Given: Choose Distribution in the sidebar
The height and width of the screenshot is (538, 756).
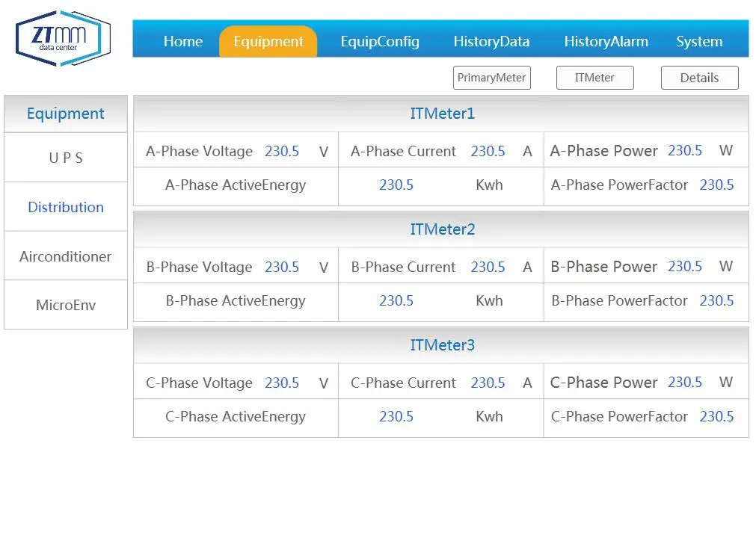Looking at the screenshot, I should [66, 207].
